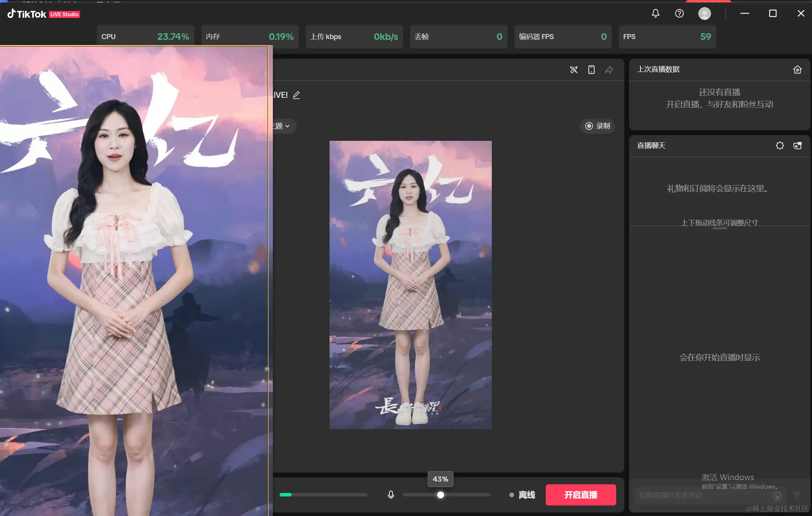Edit the LIVE title with pencil icon
This screenshot has width=812, height=516.
(296, 95)
